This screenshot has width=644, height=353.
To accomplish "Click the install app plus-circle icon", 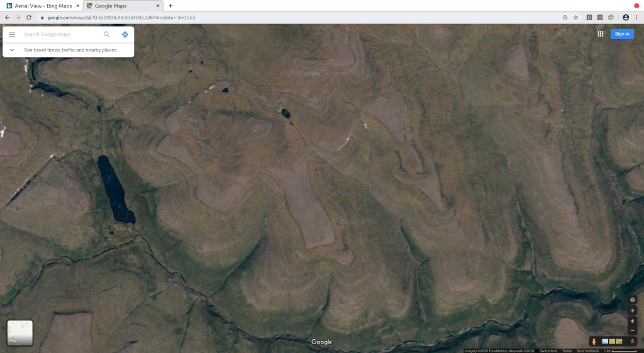I will [565, 17].
